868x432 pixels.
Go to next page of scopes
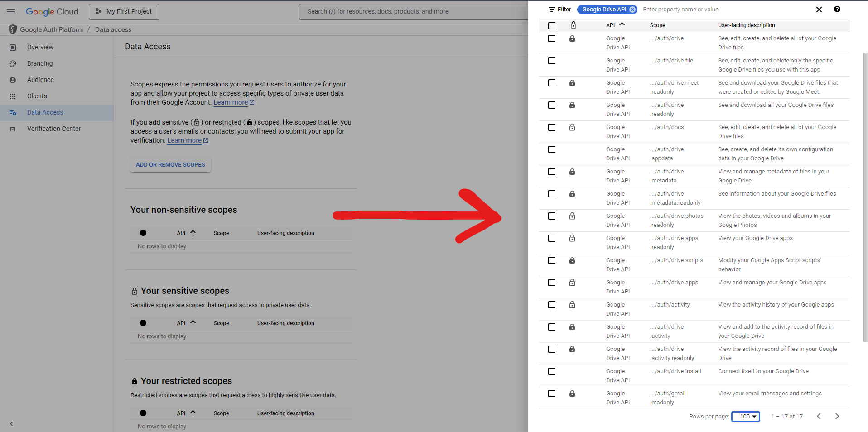[837, 416]
